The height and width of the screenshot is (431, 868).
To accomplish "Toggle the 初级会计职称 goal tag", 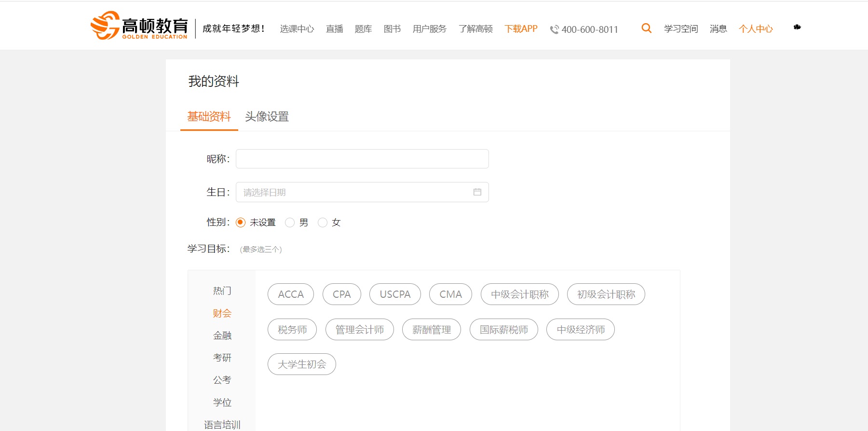I will pos(606,294).
